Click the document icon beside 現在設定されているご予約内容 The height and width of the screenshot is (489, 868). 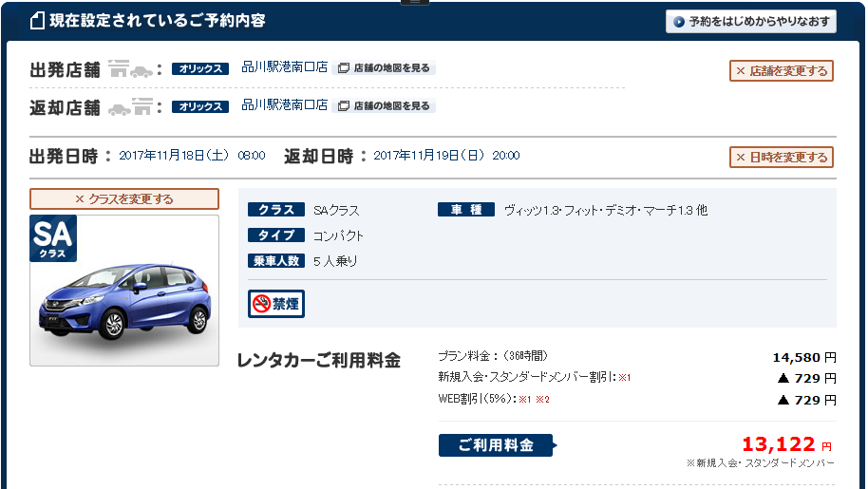coord(37,21)
